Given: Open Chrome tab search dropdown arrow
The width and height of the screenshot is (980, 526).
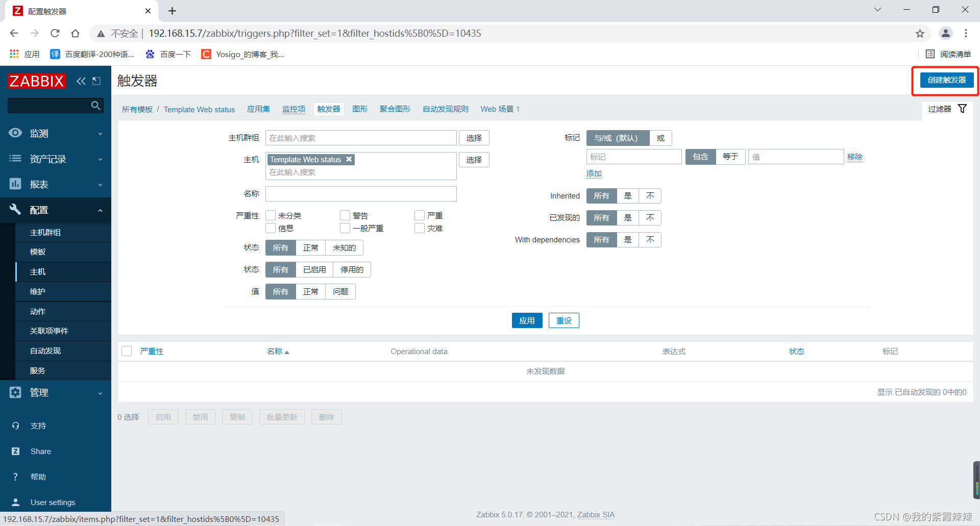Looking at the screenshot, I should coord(877,10).
